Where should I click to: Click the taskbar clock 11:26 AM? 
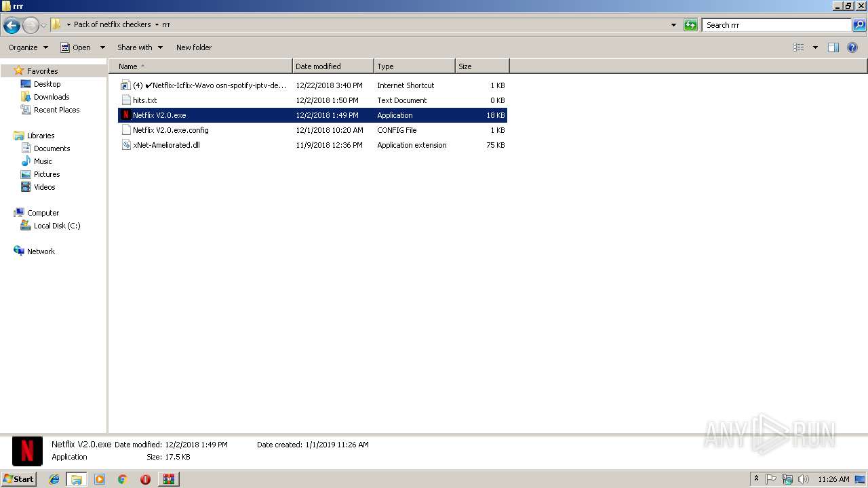pyautogui.click(x=833, y=479)
